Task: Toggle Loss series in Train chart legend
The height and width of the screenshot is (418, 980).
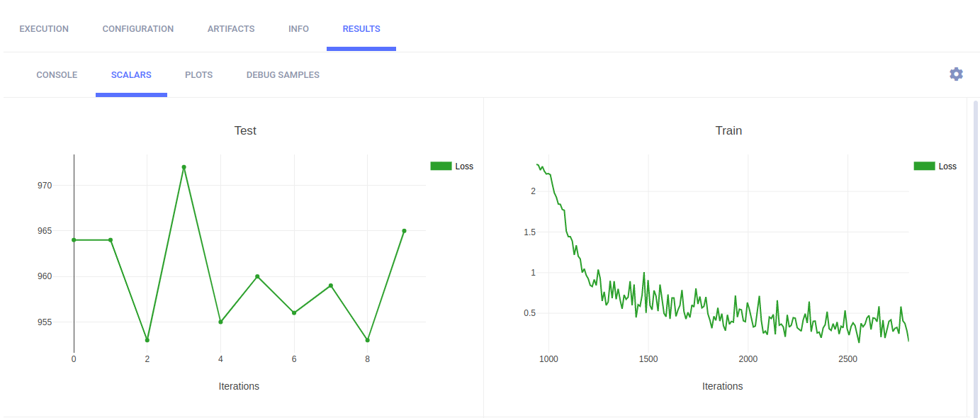Action: pos(947,166)
